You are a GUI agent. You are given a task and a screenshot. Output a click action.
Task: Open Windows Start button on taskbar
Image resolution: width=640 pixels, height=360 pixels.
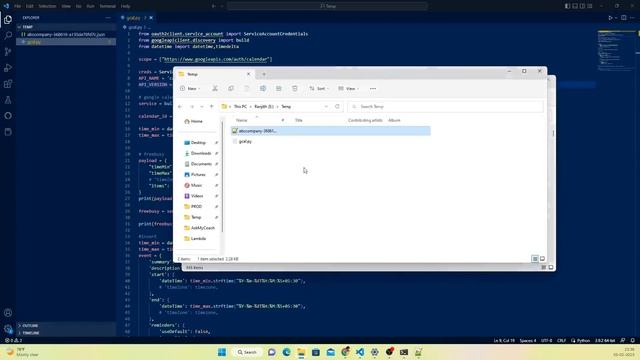tap(222, 352)
